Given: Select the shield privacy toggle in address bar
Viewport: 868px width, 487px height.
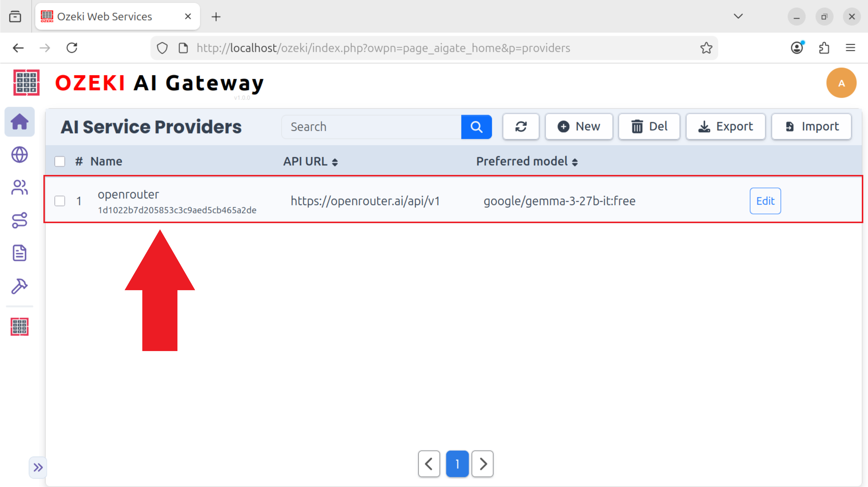Looking at the screenshot, I should click(x=162, y=48).
